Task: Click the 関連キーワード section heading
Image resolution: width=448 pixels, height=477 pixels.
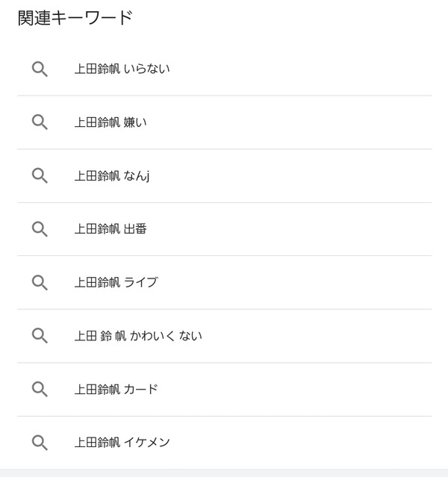Action: 75,18
